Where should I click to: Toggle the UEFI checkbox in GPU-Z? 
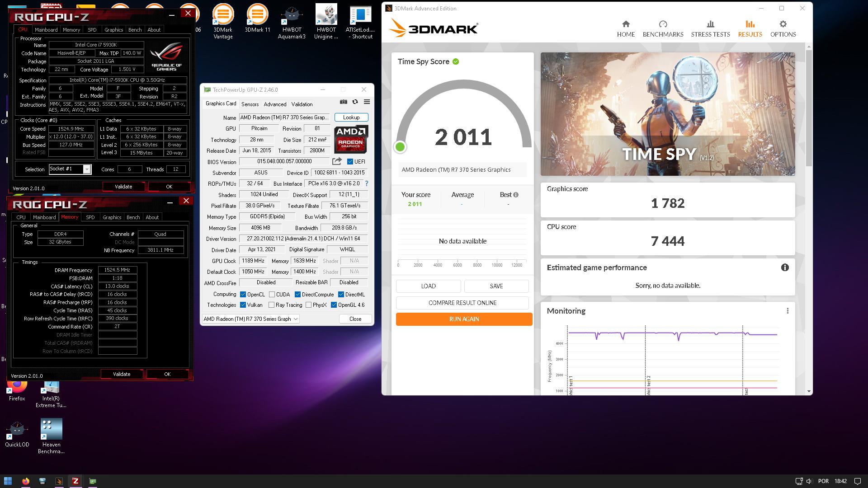click(350, 161)
